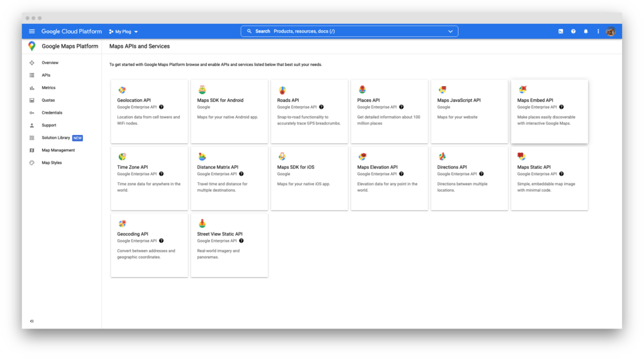Open the Places API card title

[x=369, y=100]
